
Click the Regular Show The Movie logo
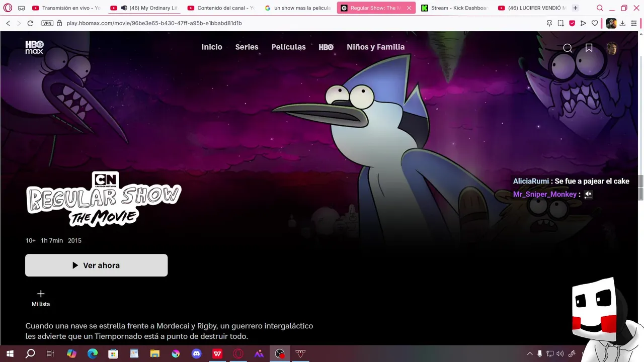104,199
